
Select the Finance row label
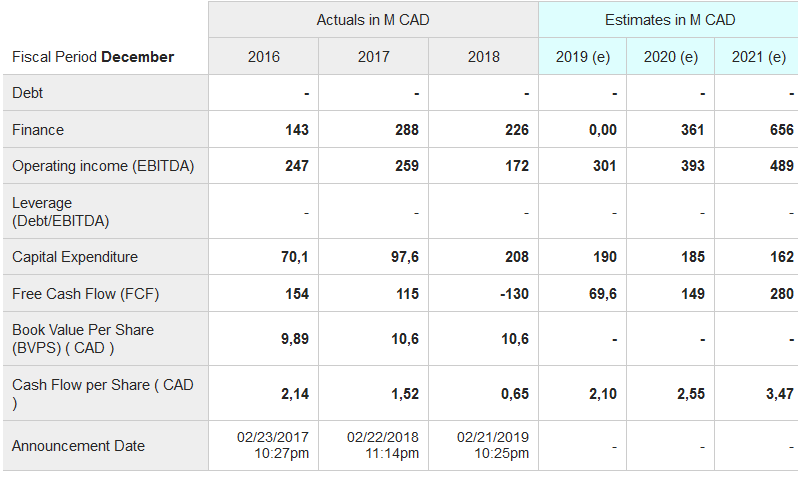(x=38, y=130)
